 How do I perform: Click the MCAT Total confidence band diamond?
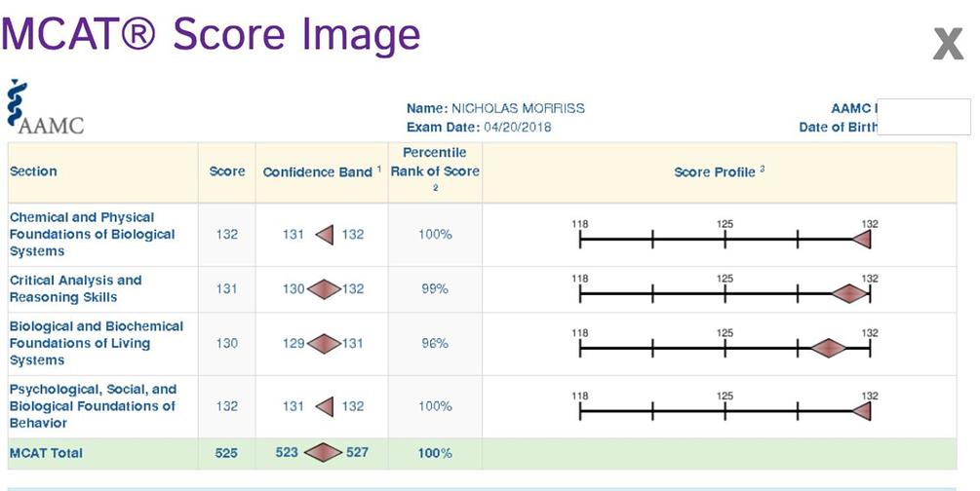click(x=323, y=452)
